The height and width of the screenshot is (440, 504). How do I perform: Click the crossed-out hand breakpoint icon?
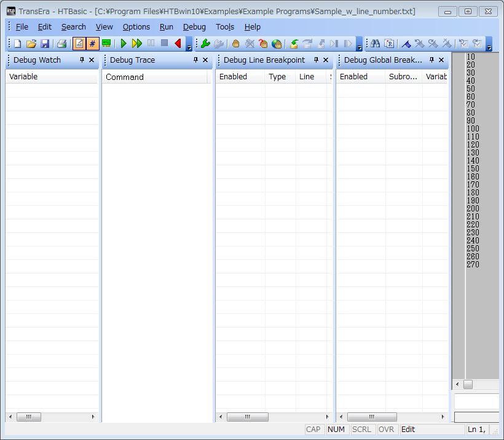click(x=250, y=44)
